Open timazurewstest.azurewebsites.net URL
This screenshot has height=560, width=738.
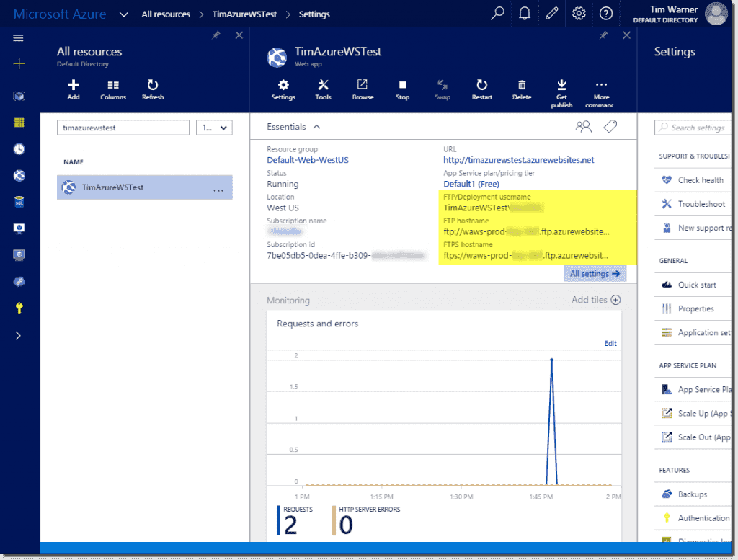coord(519,160)
